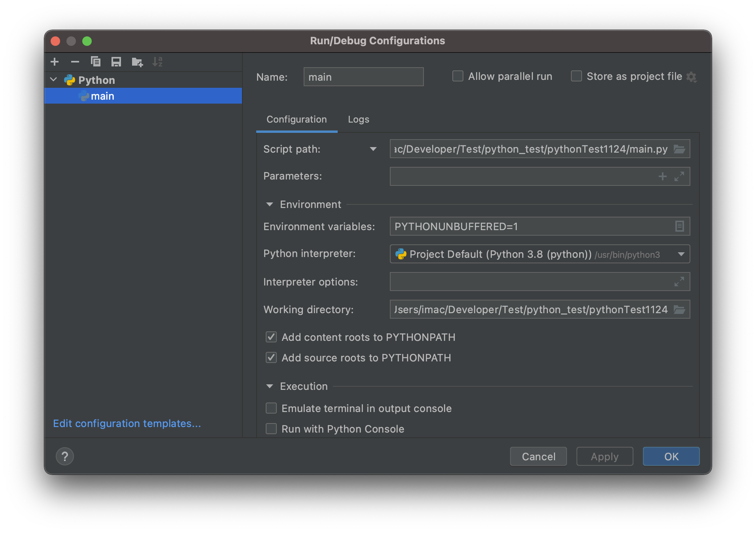
Task: Add a new run configuration
Action: [x=55, y=62]
